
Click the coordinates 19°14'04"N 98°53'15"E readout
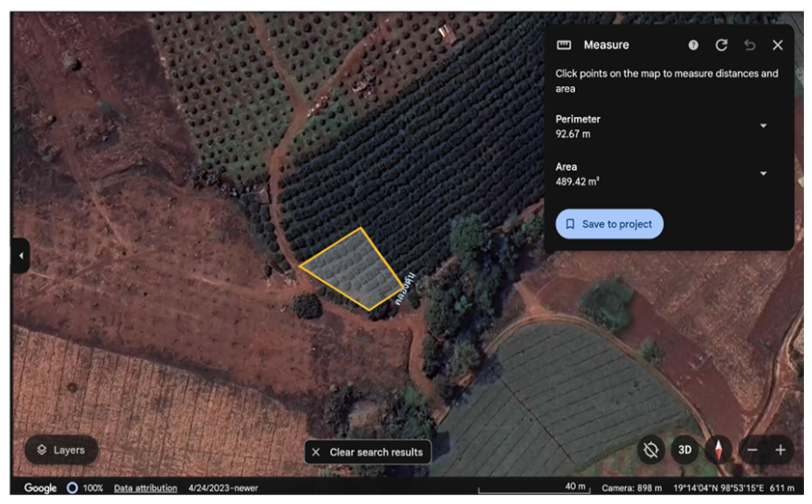coord(718,488)
